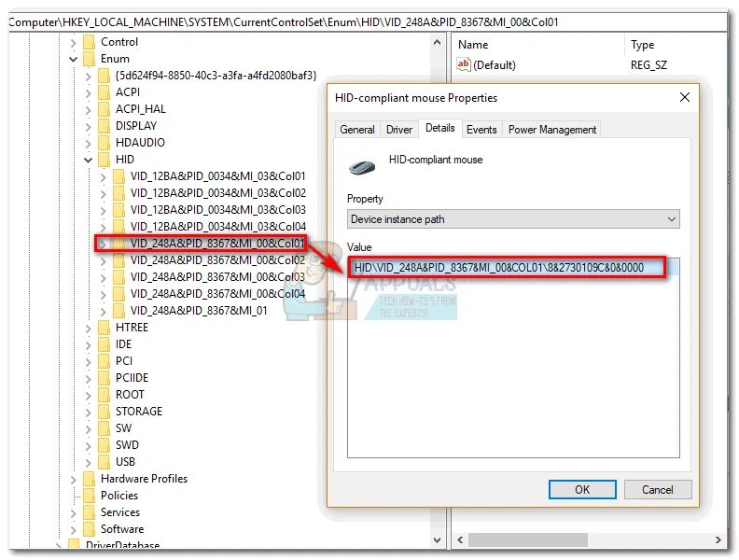Image resolution: width=739 pixels, height=560 pixels.
Task: Switch to the Driver tab
Action: click(398, 130)
